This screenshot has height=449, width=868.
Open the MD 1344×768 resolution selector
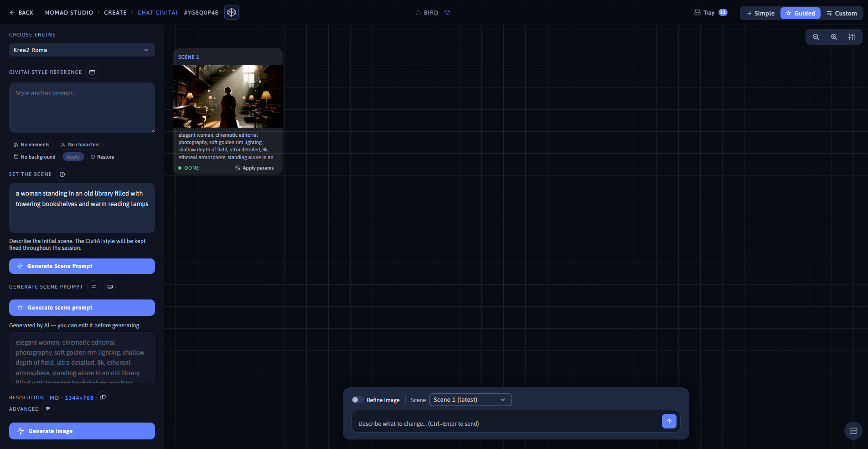[72, 398]
